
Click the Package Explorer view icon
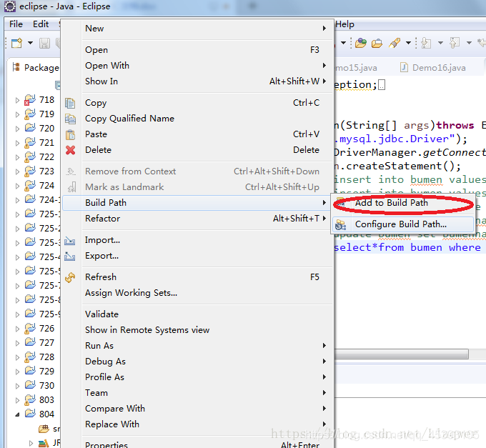pos(16,67)
